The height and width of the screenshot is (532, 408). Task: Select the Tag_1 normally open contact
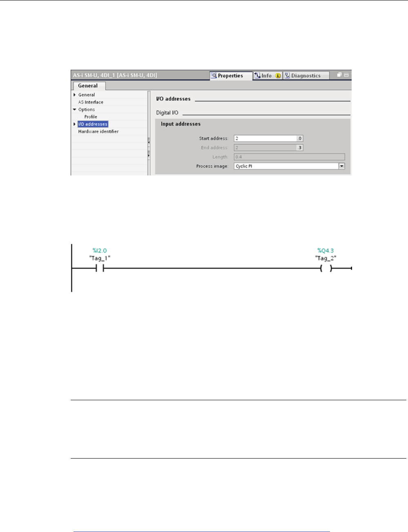[x=100, y=268]
